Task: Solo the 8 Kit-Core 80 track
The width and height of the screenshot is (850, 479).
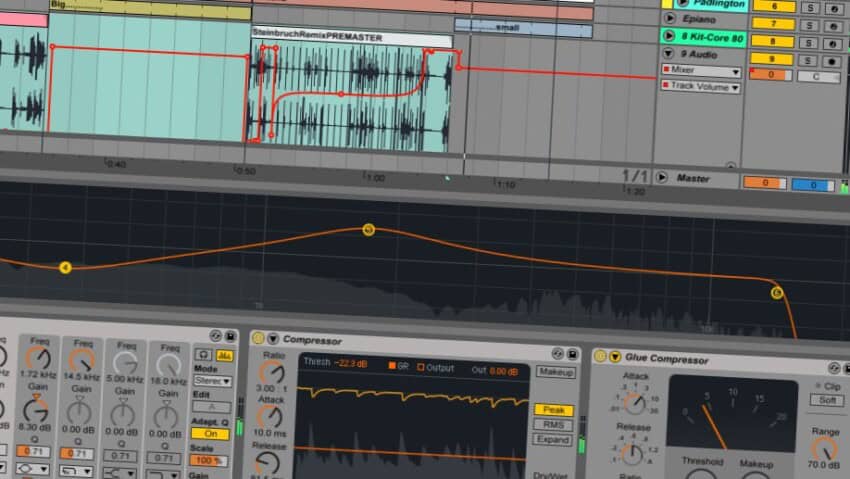Action: [809, 43]
